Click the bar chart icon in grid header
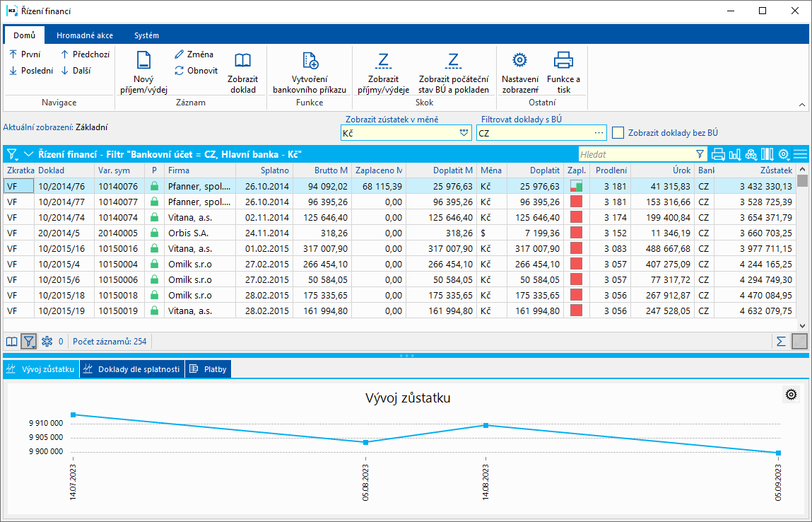This screenshot has height=522, width=812. pyautogui.click(x=734, y=154)
